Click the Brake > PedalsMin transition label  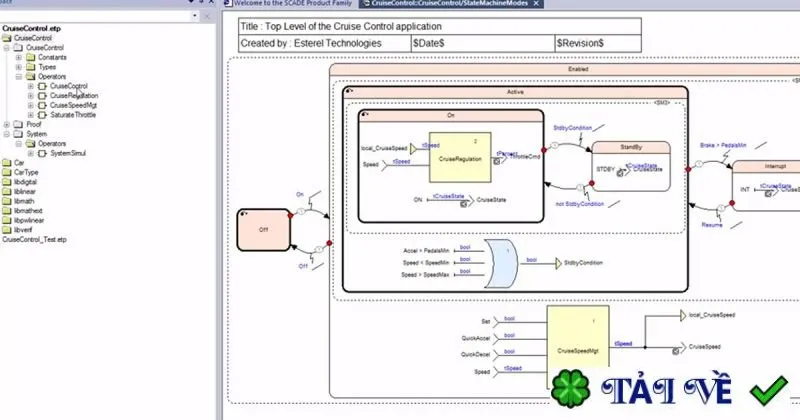click(x=723, y=146)
